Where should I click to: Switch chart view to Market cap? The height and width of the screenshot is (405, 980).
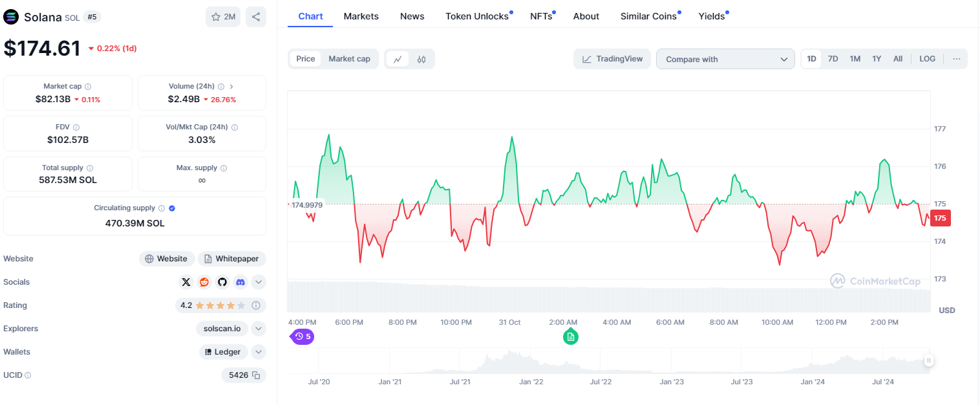[349, 58]
